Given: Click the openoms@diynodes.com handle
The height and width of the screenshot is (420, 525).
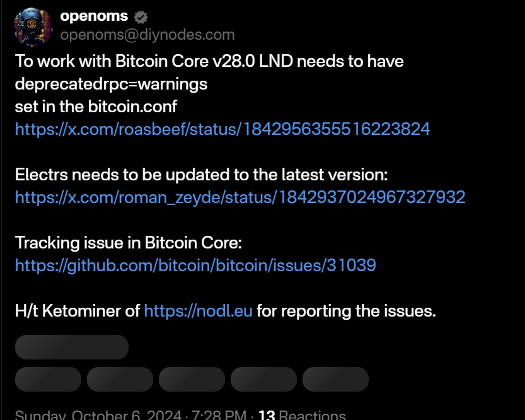Looking at the screenshot, I should click(147, 35).
